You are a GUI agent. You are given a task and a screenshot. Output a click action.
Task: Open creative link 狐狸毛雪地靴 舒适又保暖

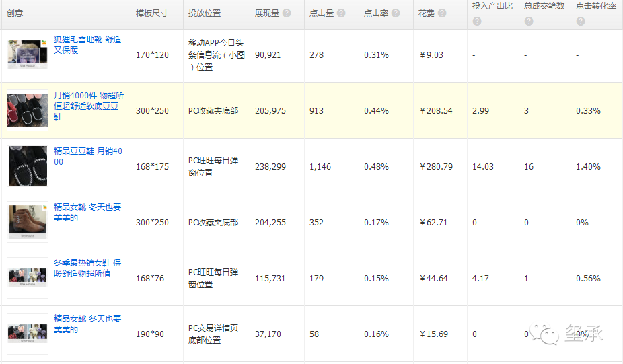click(87, 44)
